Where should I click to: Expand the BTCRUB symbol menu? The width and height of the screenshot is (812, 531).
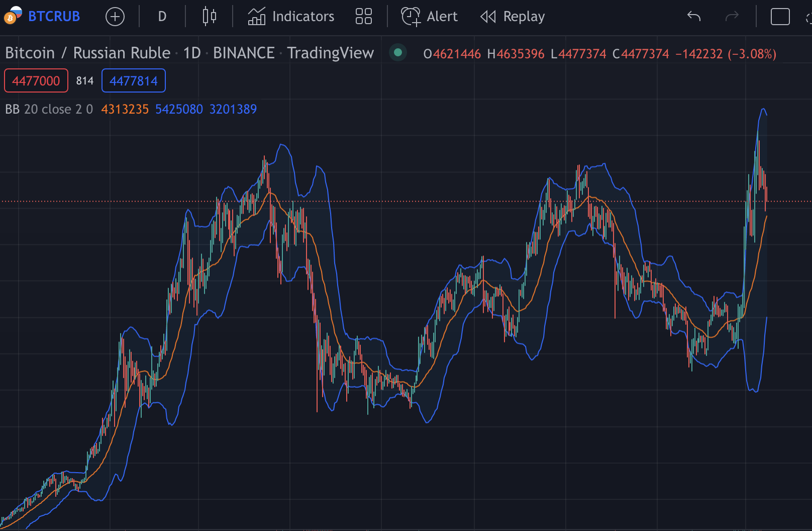[x=54, y=16]
